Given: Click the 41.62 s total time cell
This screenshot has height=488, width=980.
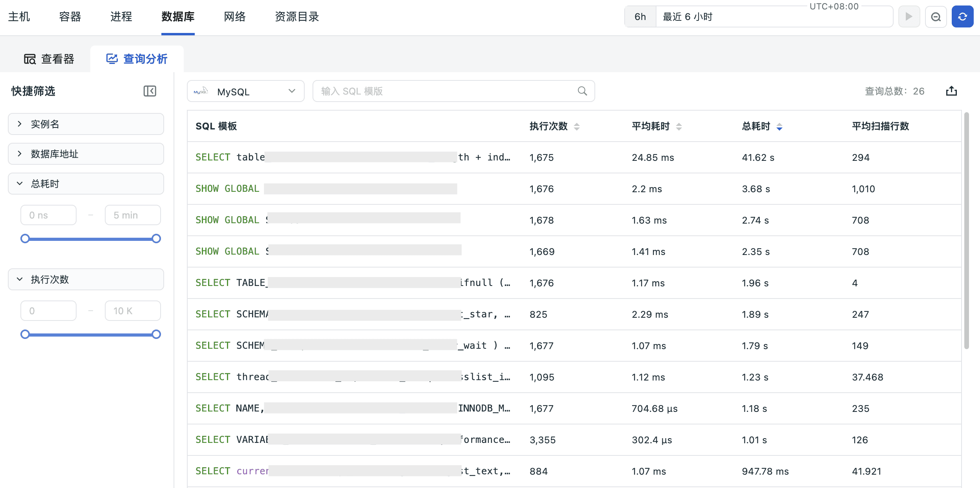Looking at the screenshot, I should [758, 158].
